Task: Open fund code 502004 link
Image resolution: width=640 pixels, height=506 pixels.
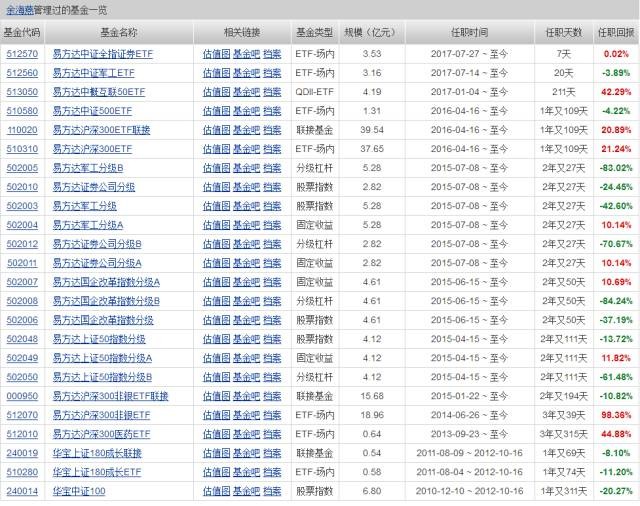Action: (x=22, y=225)
